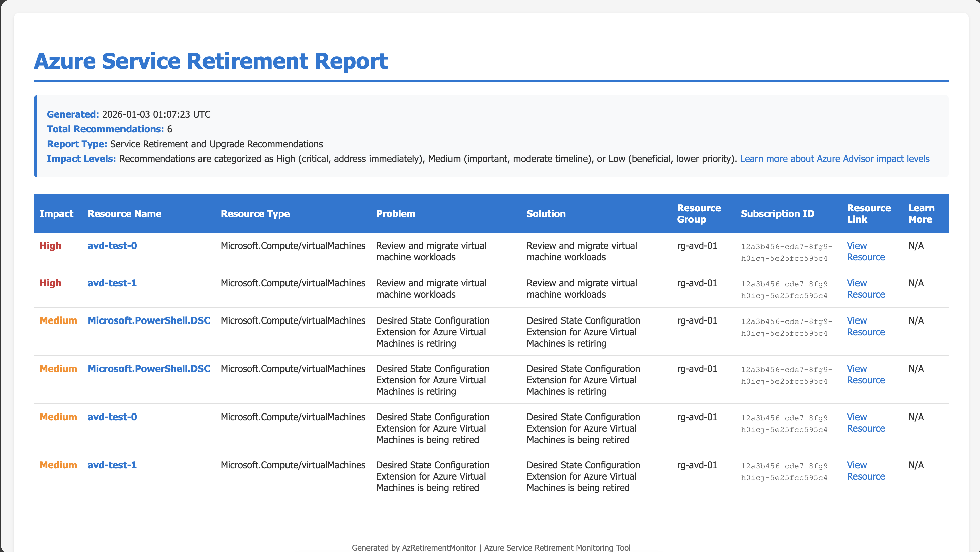Click the Subscription ID column header
This screenshot has height=552, width=980.
click(777, 214)
